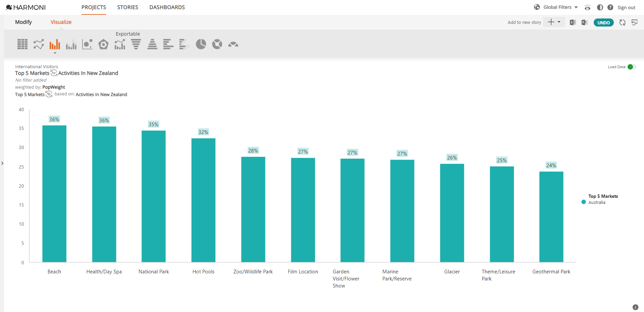The width and height of the screenshot is (644, 312).
Task: Expand the column chart options arrow
Action: pyautogui.click(x=54, y=53)
